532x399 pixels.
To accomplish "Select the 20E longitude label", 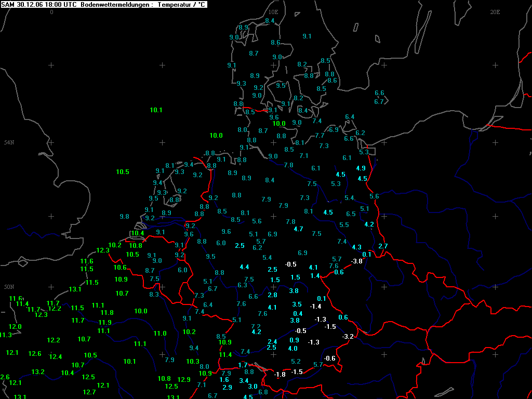I will click(x=495, y=12).
